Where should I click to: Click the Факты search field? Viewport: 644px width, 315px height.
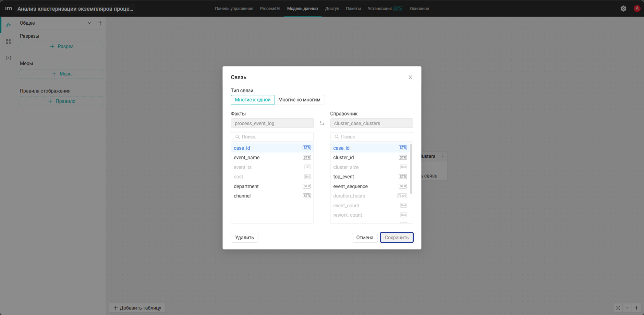[x=272, y=137]
